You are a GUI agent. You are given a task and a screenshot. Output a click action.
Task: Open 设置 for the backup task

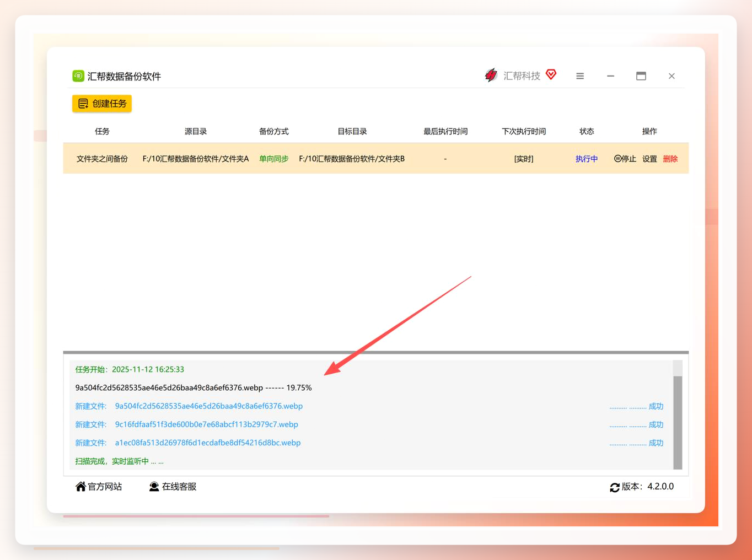[649, 159]
